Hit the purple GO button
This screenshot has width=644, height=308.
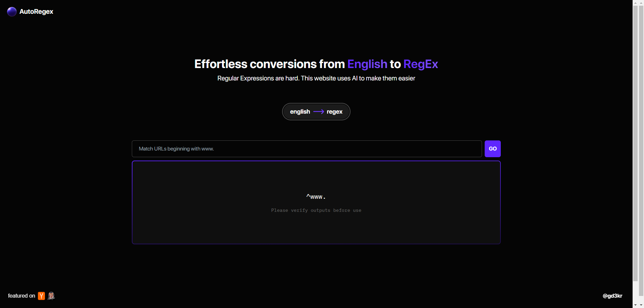point(493,149)
